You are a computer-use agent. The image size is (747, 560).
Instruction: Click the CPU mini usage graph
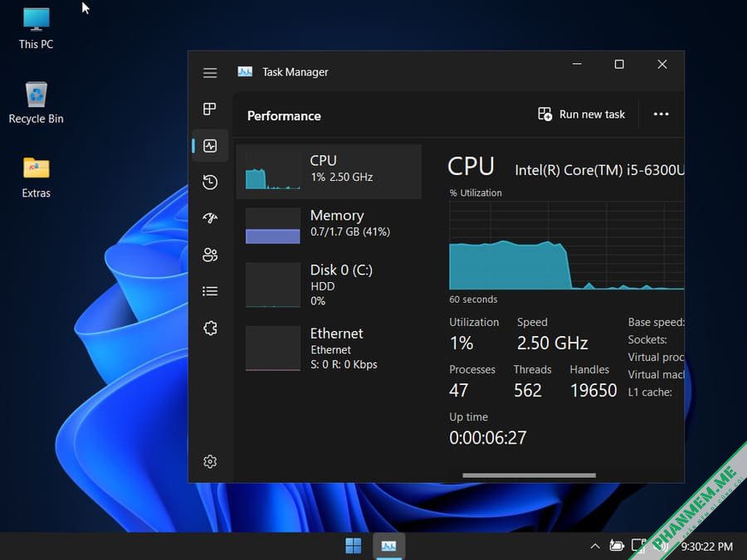coord(272,172)
